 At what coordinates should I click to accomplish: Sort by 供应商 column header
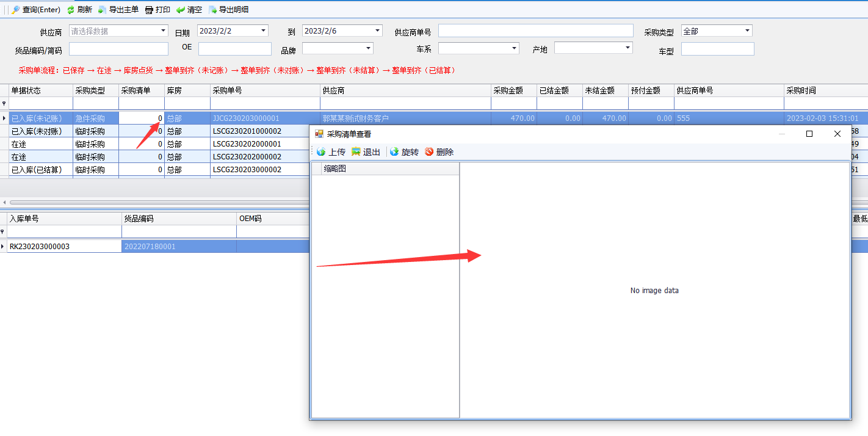coord(405,90)
